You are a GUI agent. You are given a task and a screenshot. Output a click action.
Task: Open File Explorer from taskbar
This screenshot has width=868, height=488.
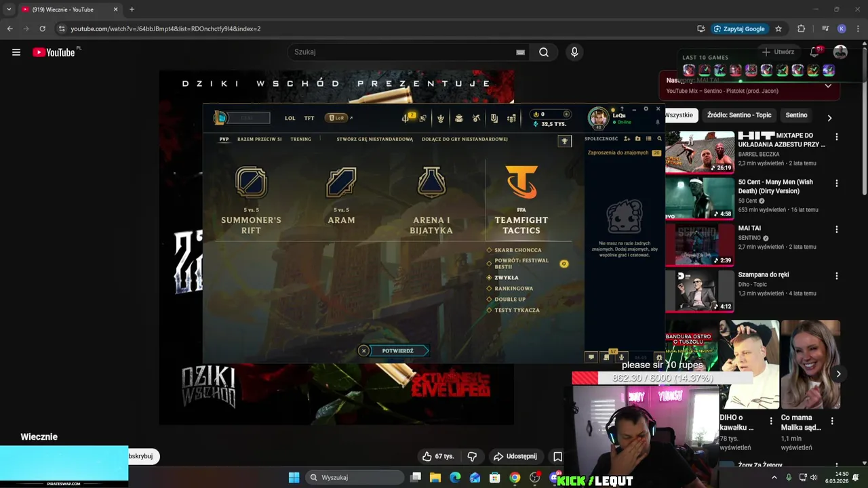coord(435,478)
